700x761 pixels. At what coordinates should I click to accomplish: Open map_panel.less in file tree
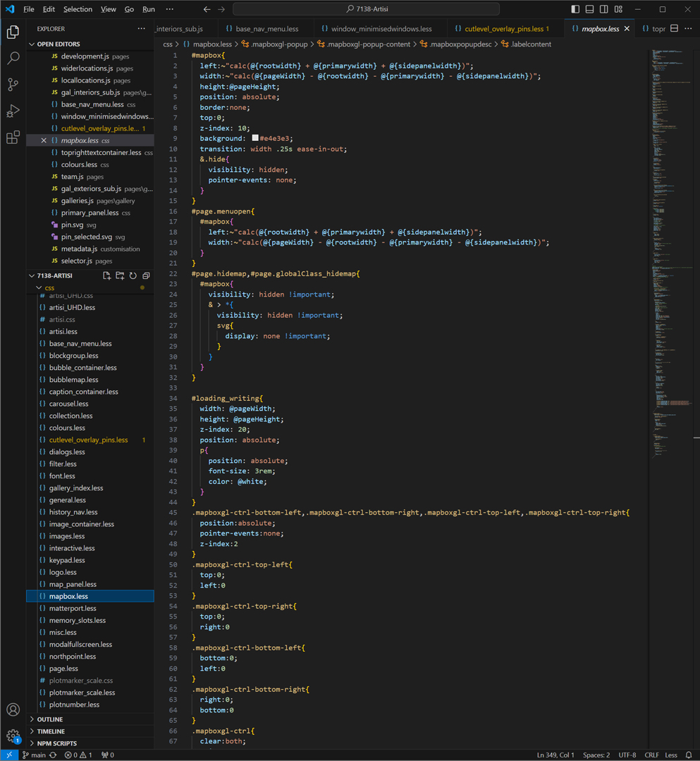click(90, 584)
